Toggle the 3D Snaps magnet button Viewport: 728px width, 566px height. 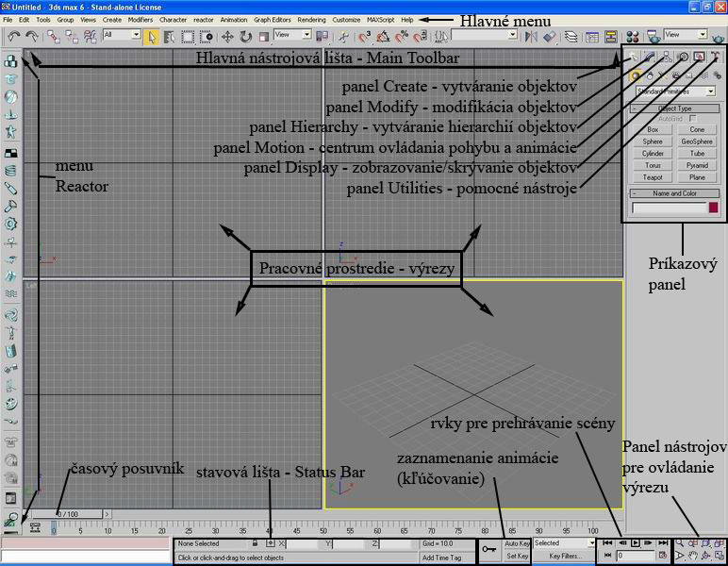click(364, 37)
